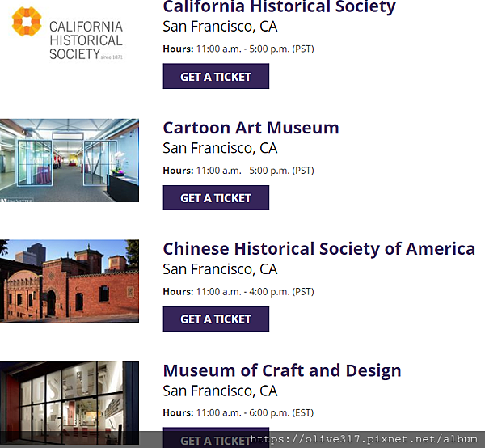Select hours text '11:00 a.m. - 4:00 p.m. (PST)'
The height and width of the screenshot is (448, 485).
tap(255, 292)
